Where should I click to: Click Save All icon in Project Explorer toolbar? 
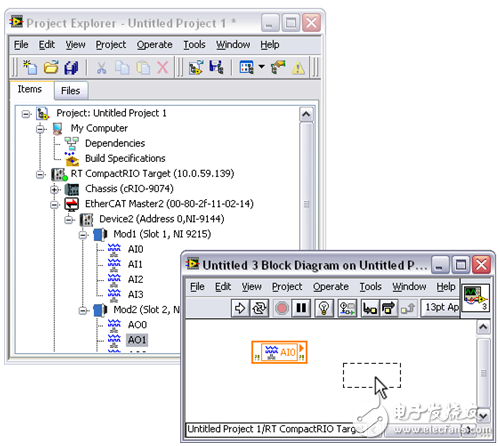71,68
